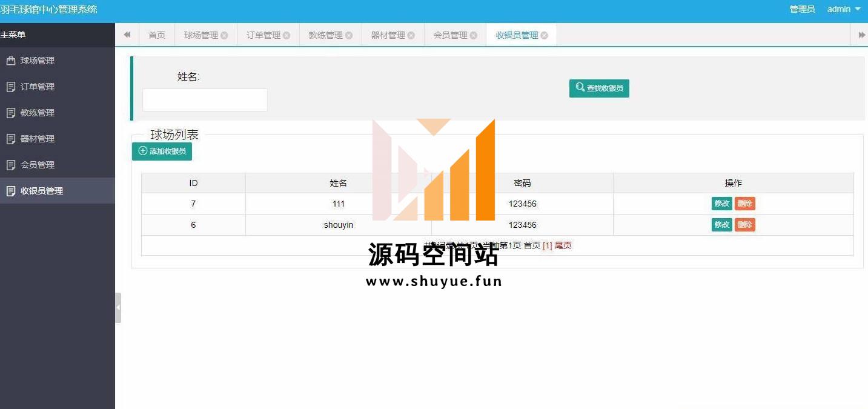The image size is (868, 409).
Task: Select the name cell shouyin
Action: [339, 225]
